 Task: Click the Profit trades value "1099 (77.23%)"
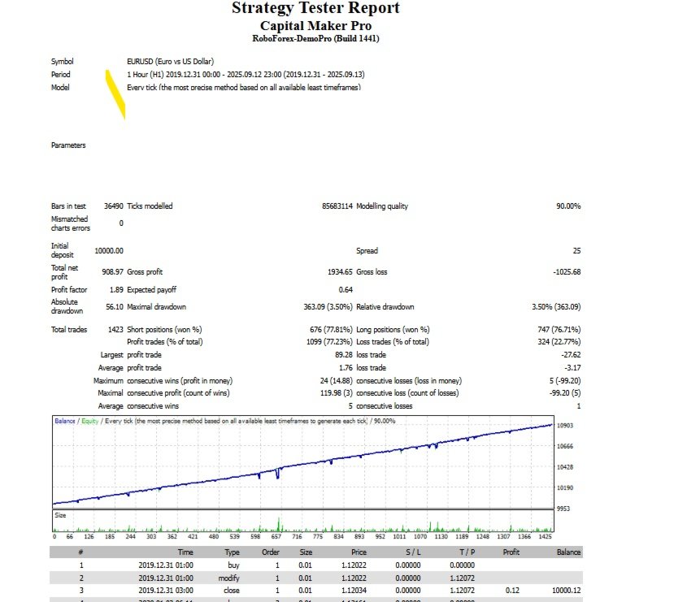pos(329,342)
